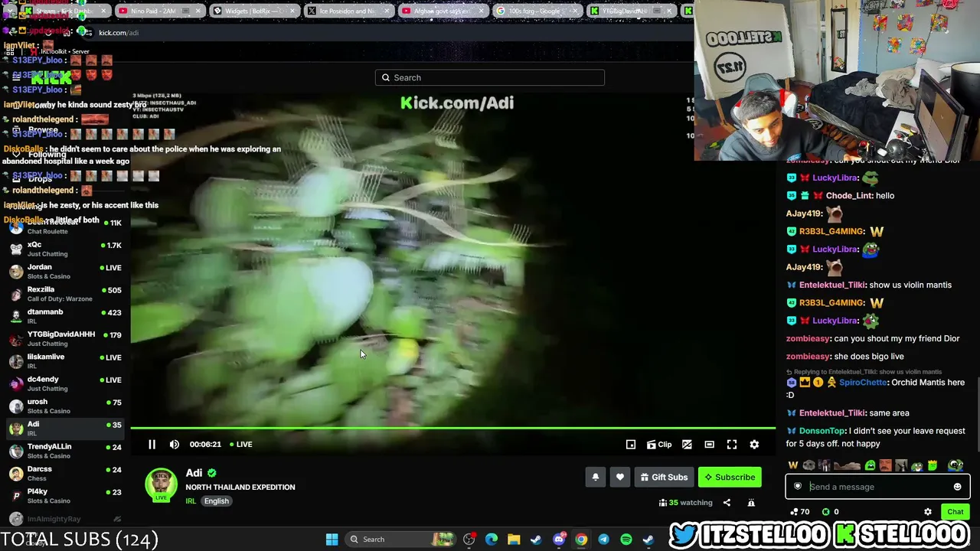This screenshot has width=980, height=551.
Task: Open Adi's channel avatar
Action: [x=161, y=484]
